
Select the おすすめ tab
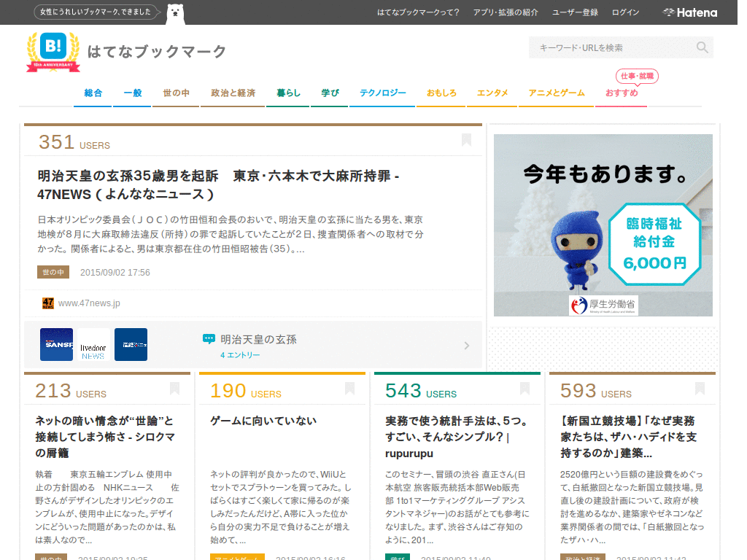[622, 93]
